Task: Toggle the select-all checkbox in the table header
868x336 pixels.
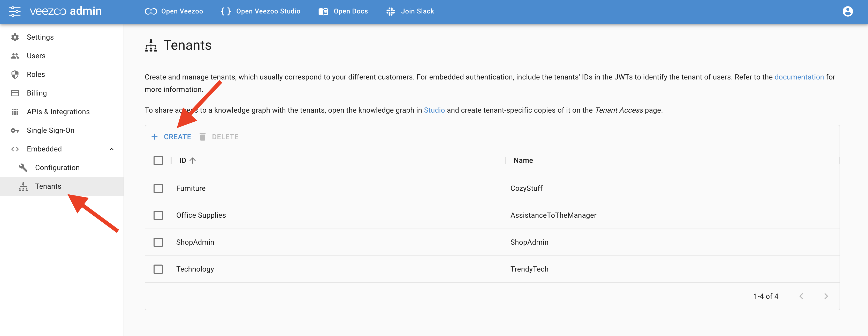Action: coord(158,160)
